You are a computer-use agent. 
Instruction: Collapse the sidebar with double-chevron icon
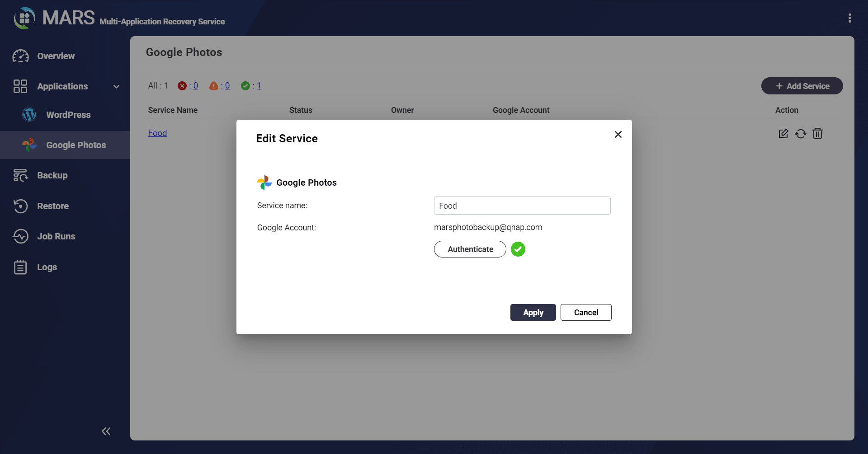point(106,431)
